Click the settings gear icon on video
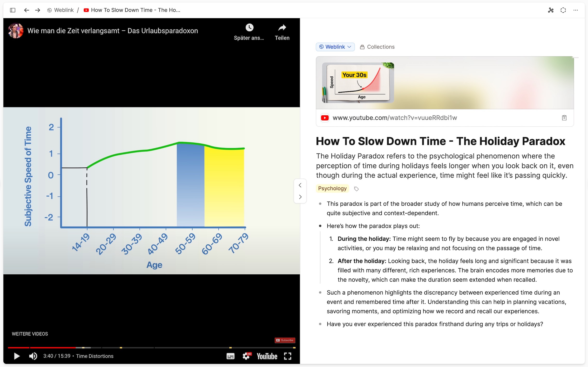 246,356
